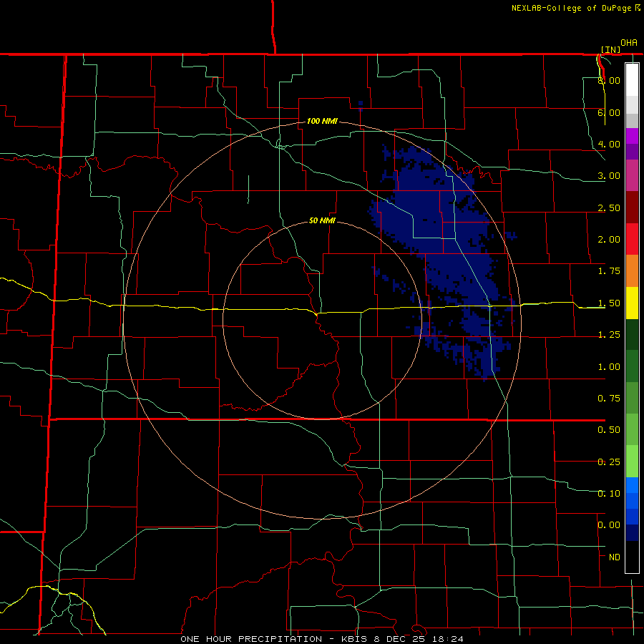
Task: Pick the orange legend swatch
Action: click(x=632, y=271)
